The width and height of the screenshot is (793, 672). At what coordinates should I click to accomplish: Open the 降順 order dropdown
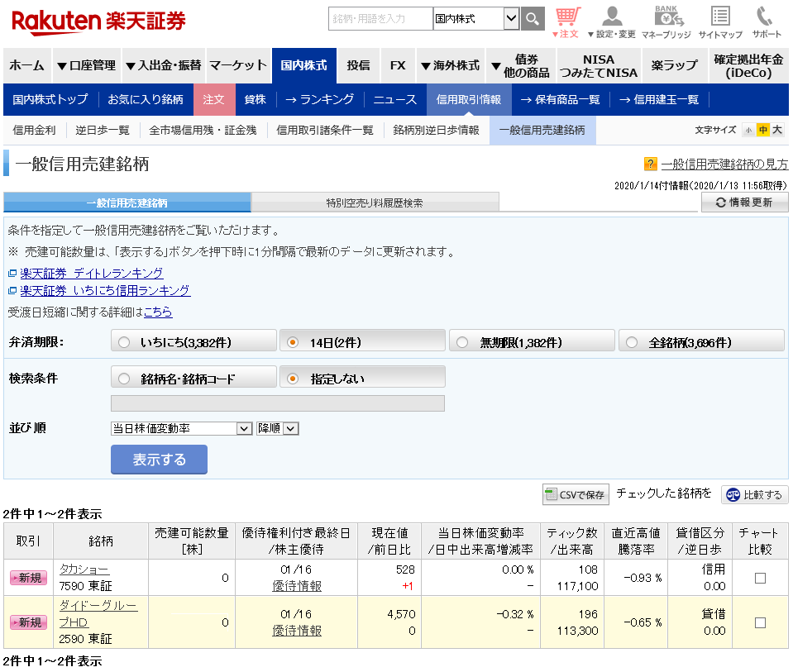coord(278,428)
